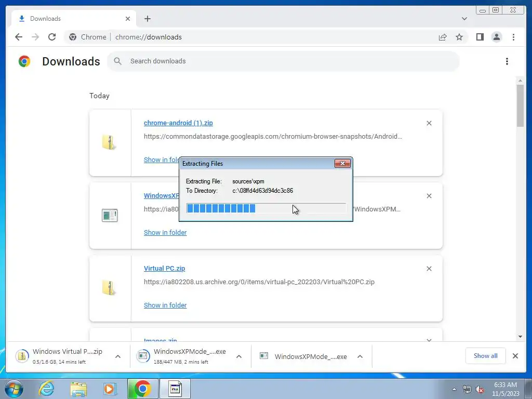Viewport: 532px width, 399px height.
Task: Open the Chrome profile avatar
Action: [496, 37]
